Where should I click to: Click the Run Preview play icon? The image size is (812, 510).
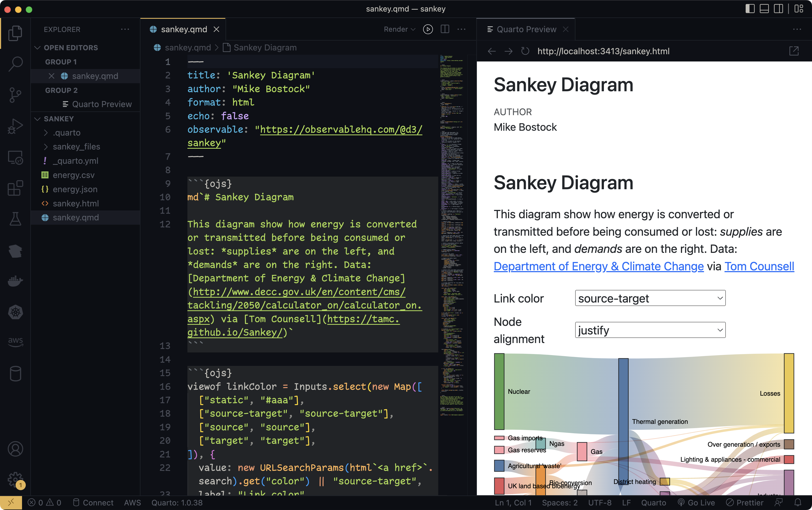pos(428,29)
